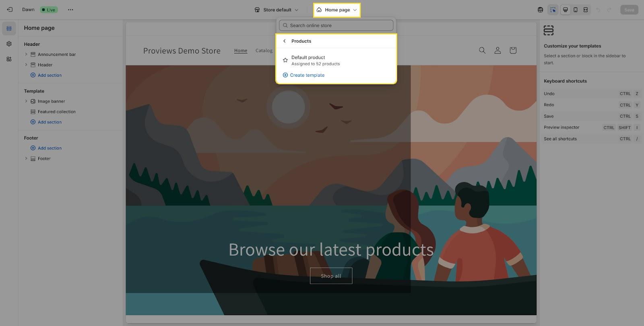Open the App embeds sidebar icon
This screenshot has height=326, width=644.
click(9, 59)
